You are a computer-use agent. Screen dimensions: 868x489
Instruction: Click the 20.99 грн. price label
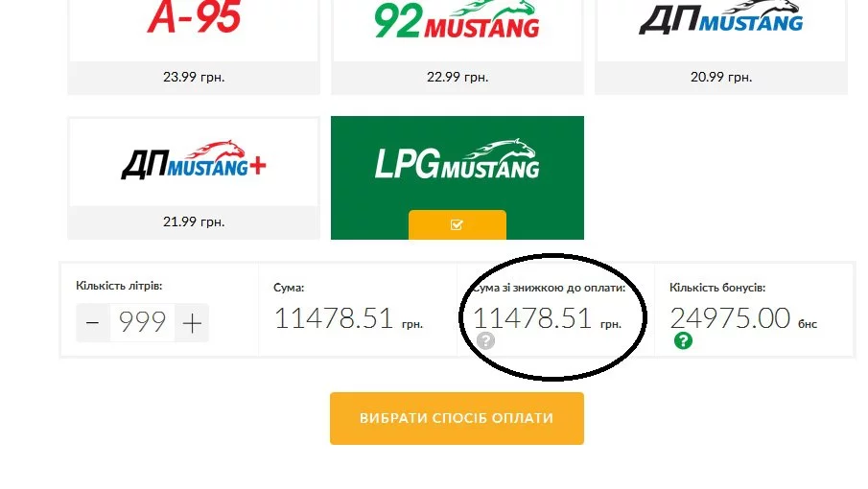(x=720, y=77)
